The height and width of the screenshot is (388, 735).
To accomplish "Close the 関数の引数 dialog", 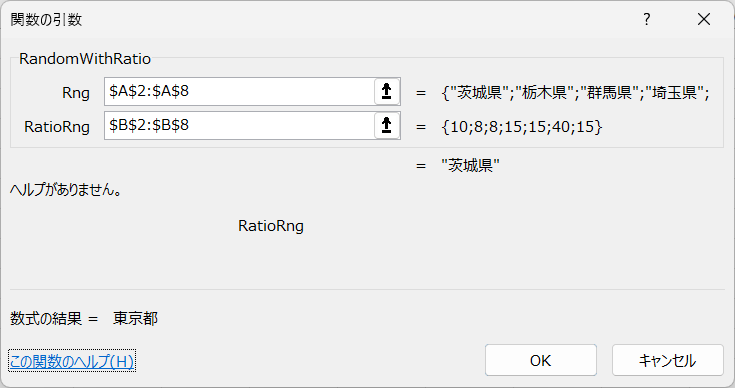I will [704, 19].
